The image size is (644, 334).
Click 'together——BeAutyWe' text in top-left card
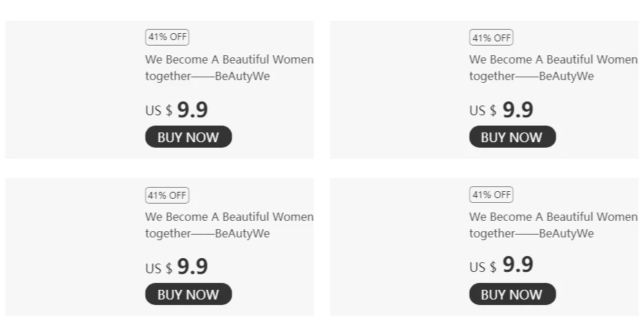[207, 76]
